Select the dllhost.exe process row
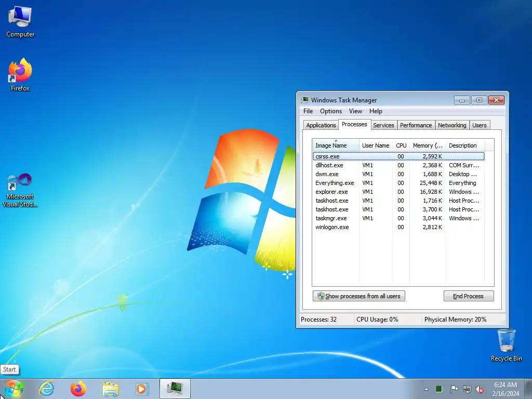Image resolution: width=532 pixels, height=399 pixels. tap(398, 165)
